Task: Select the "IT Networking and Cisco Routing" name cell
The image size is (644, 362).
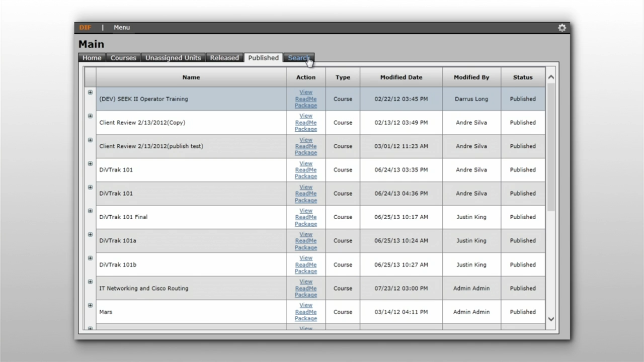Action: point(191,289)
